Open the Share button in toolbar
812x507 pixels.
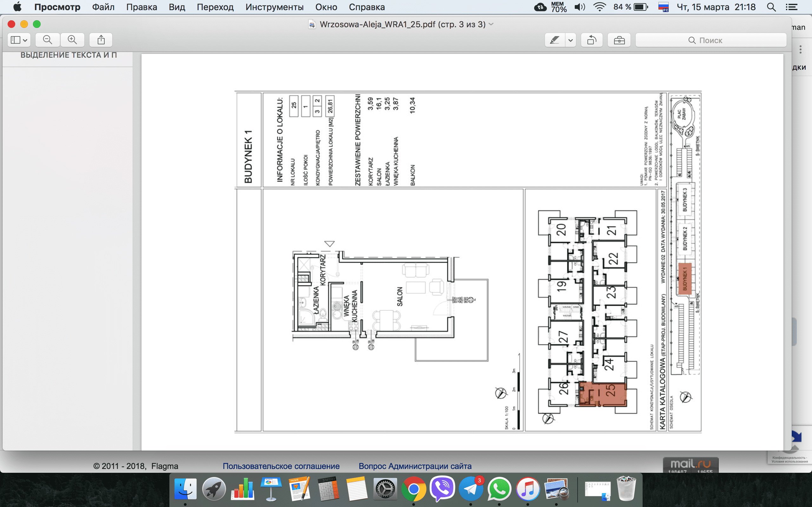(x=101, y=40)
